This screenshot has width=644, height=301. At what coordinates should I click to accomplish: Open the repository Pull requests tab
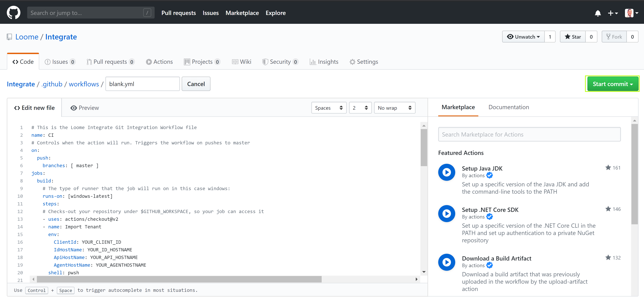tap(110, 62)
